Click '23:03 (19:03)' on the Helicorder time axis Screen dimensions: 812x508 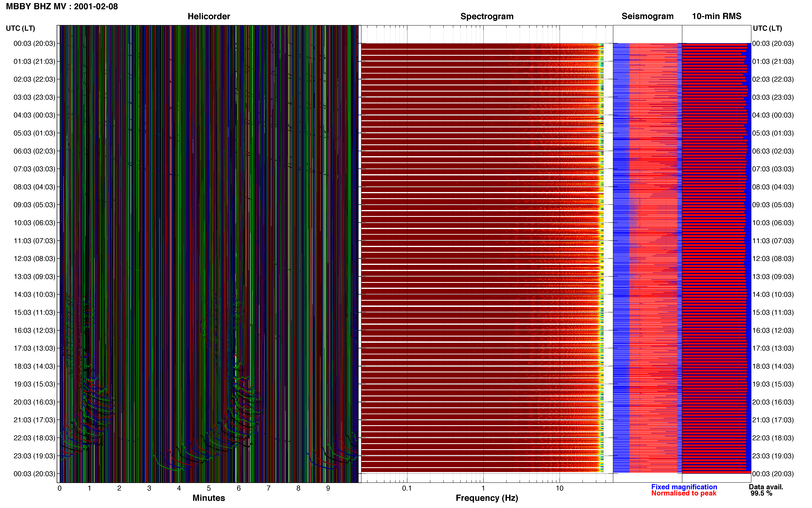(x=34, y=456)
